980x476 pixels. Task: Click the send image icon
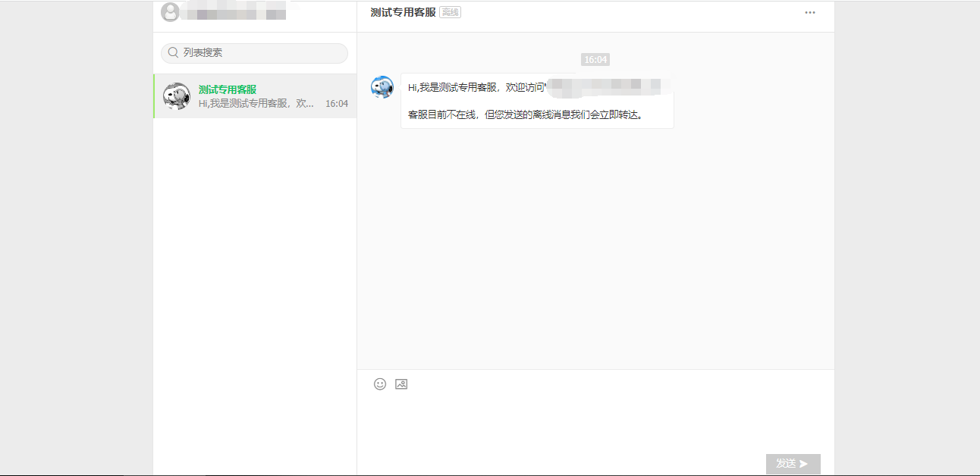click(x=401, y=384)
